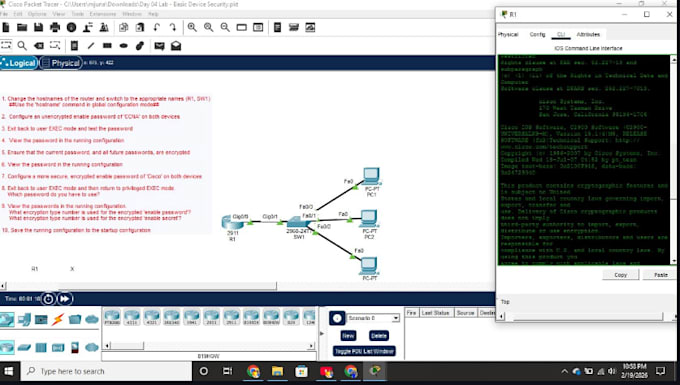Click the Add Simple PDU envelope icon
The width and height of the screenshot is (680, 385).
click(x=159, y=46)
